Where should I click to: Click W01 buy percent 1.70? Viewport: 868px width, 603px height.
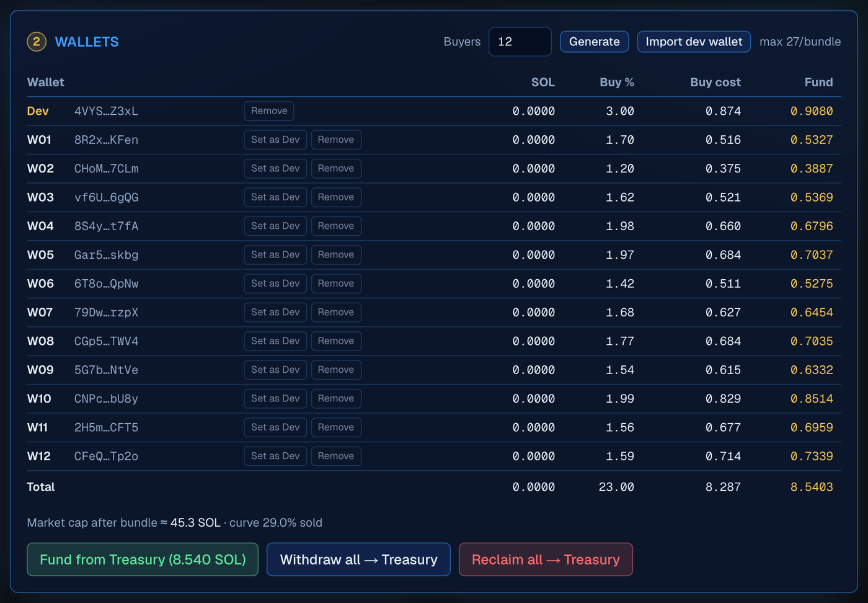(620, 140)
